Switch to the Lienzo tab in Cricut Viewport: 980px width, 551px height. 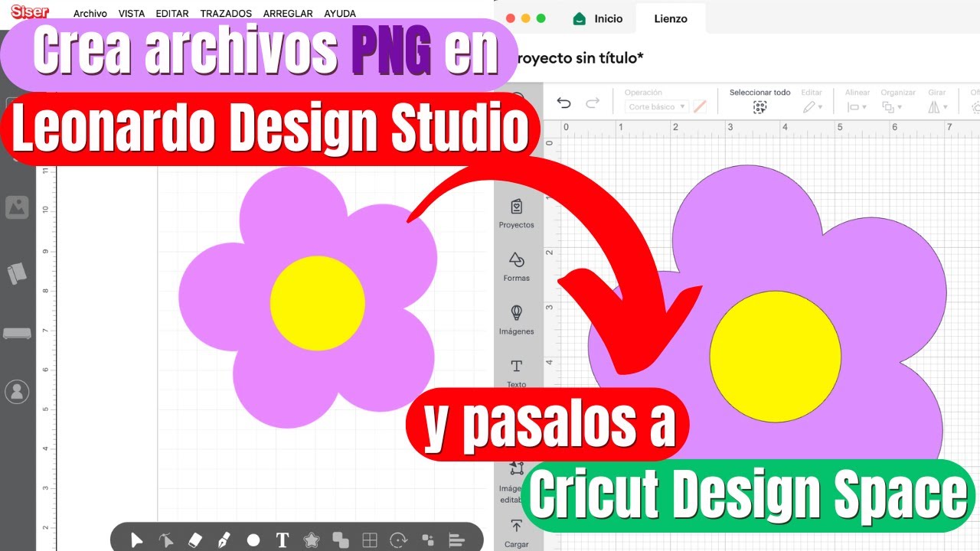[x=670, y=18]
